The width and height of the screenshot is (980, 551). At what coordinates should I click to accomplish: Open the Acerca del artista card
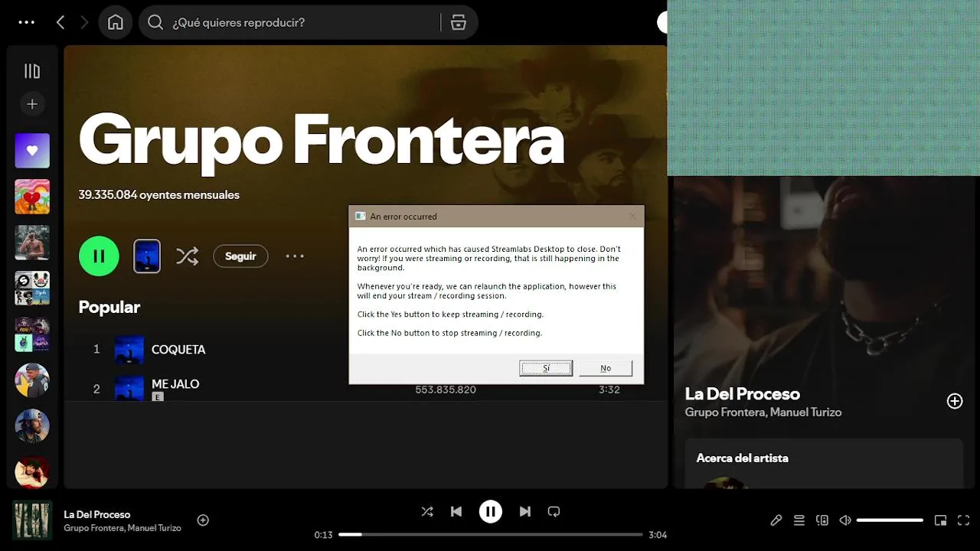coord(824,463)
